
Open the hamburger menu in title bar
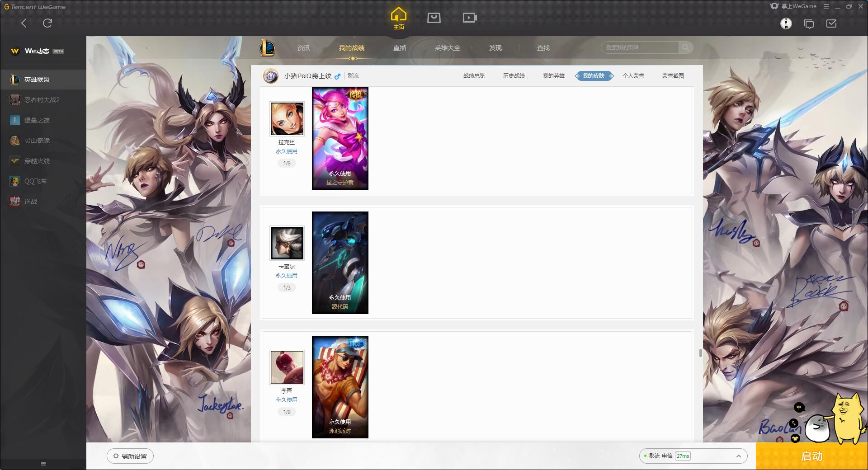(x=826, y=6)
